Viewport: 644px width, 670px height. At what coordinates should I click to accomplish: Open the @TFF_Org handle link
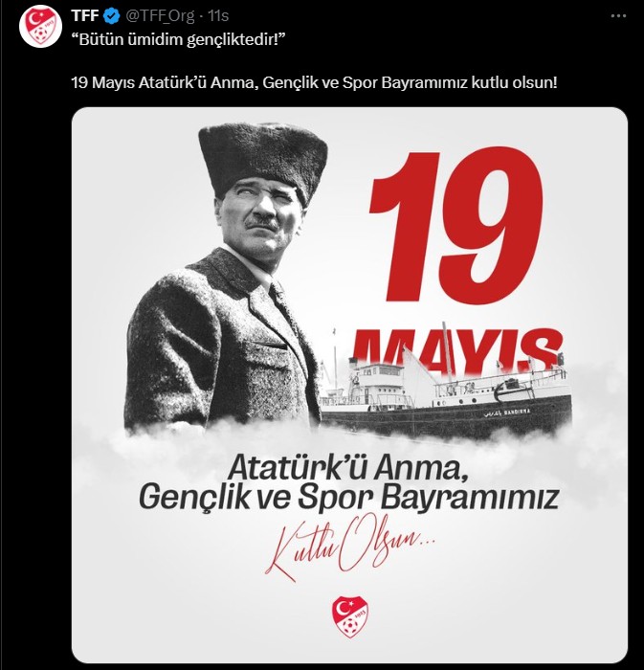pos(159,16)
